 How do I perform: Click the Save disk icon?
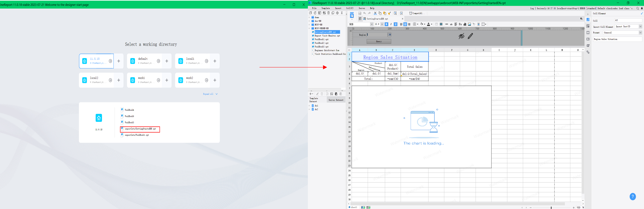(x=360, y=13)
